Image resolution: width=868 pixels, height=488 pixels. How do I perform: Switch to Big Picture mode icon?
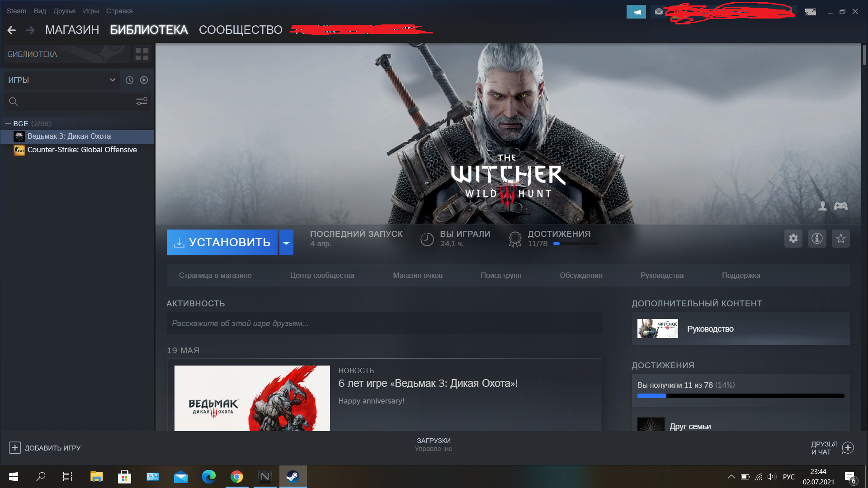tap(810, 12)
